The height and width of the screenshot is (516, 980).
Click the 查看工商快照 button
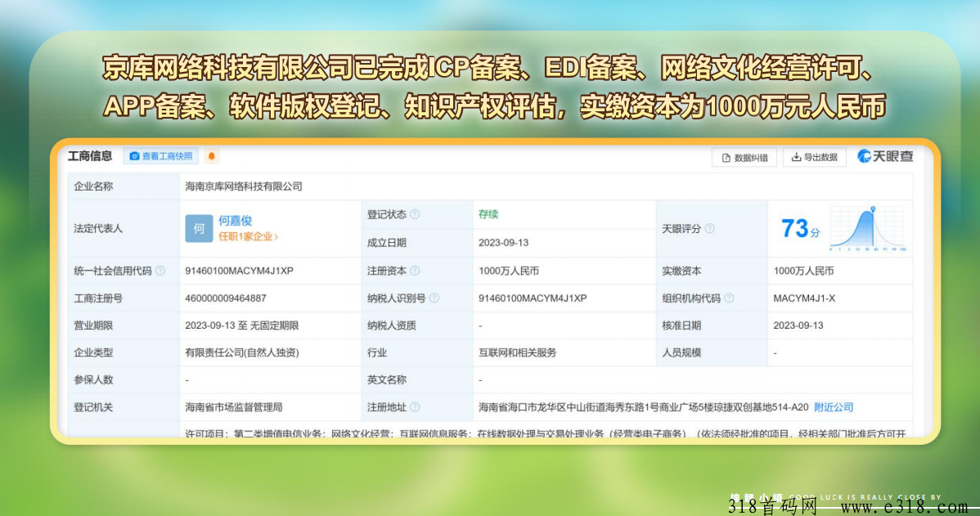[161, 156]
